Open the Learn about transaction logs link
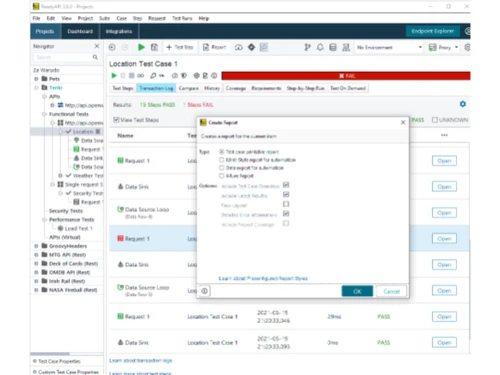Image resolution: width=500 pixels, height=375 pixels. click(141, 360)
